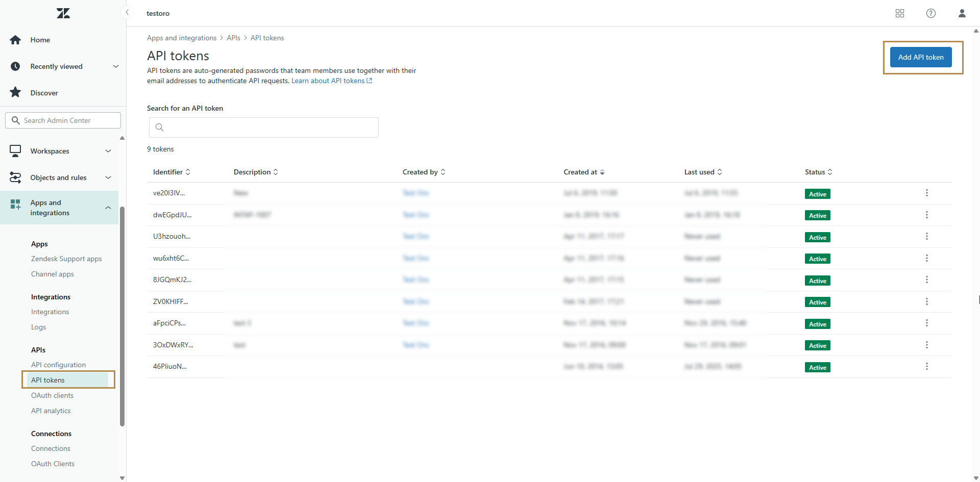The width and height of the screenshot is (980, 482).
Task: Sort tokens by Created at column
Action: (584, 172)
